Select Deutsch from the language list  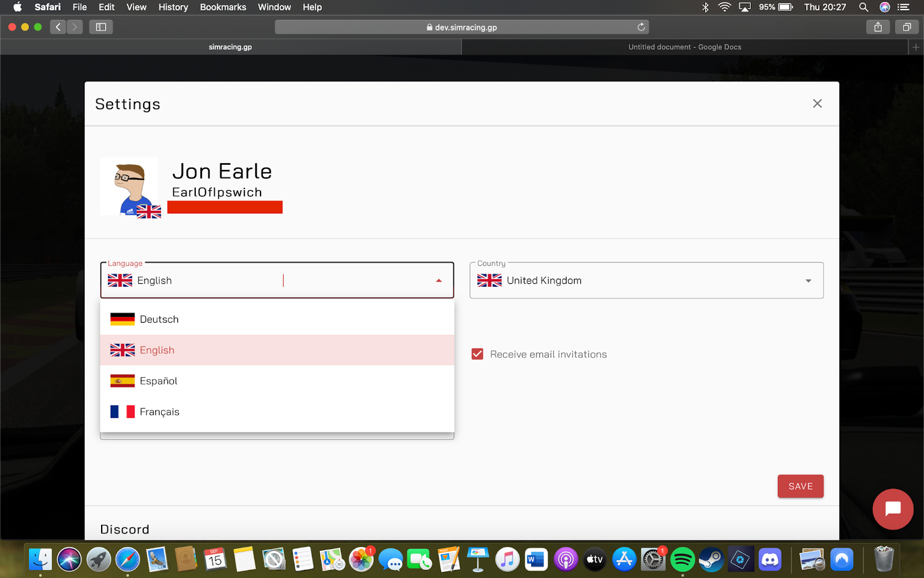(x=159, y=320)
